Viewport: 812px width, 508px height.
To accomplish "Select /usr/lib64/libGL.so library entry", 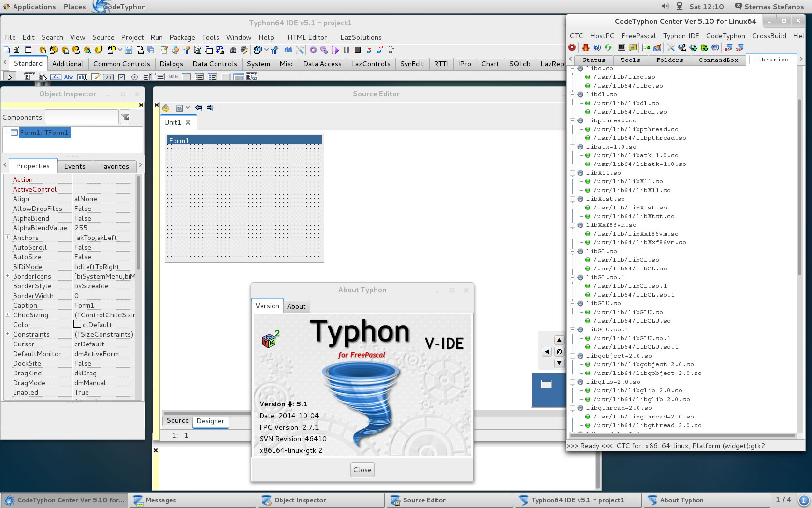I will [630, 269].
